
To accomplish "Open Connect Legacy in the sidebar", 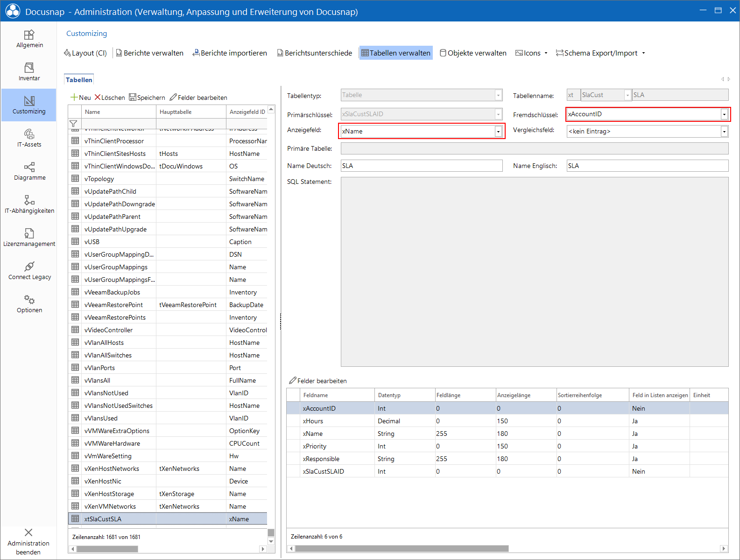I will [x=29, y=271].
